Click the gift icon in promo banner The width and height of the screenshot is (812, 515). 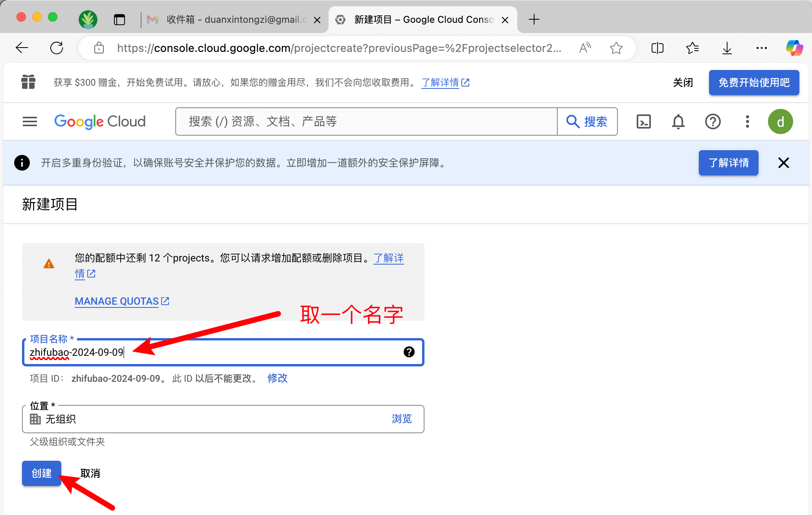click(x=28, y=82)
